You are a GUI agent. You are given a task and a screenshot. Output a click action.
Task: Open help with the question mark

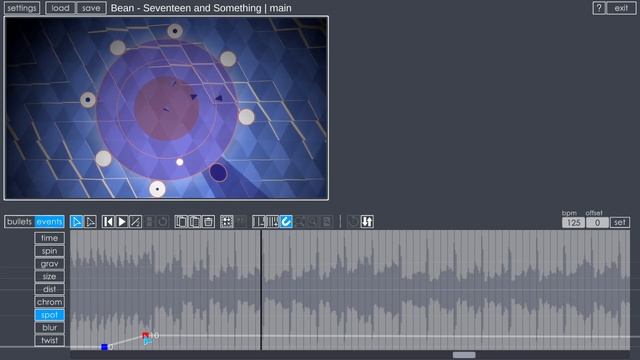[599, 8]
